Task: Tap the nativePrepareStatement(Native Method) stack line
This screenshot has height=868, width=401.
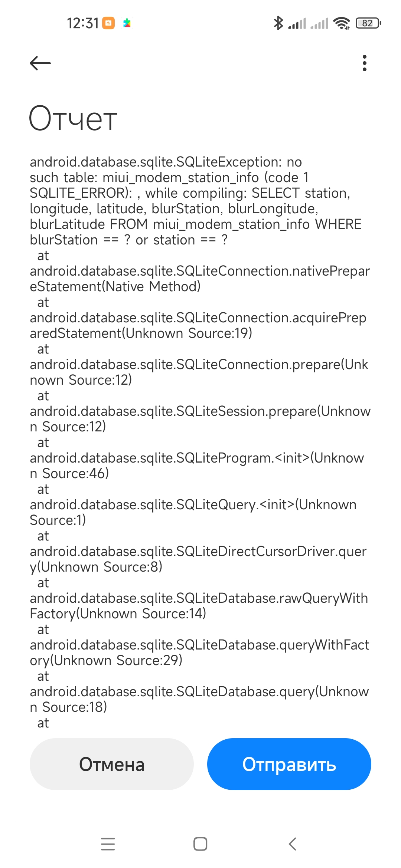Action: point(200,279)
